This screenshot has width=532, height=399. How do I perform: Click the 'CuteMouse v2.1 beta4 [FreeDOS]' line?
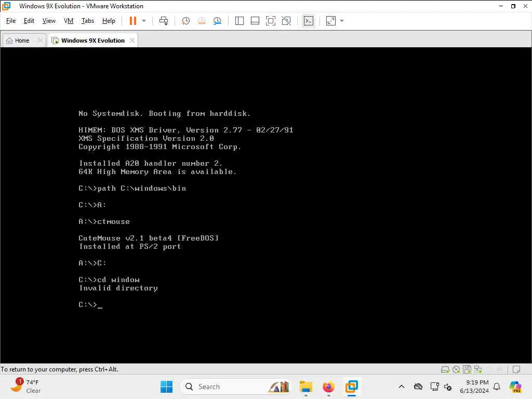click(149, 238)
